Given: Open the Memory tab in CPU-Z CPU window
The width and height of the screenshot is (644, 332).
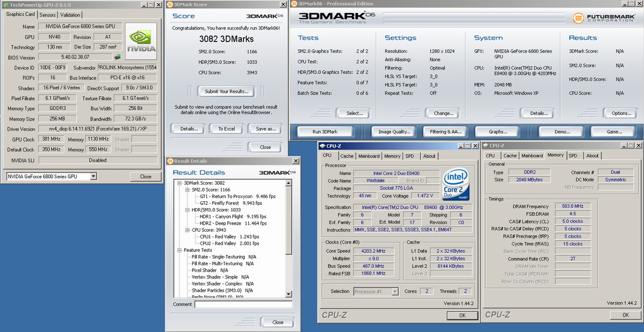Looking at the screenshot, I should click(x=392, y=156).
